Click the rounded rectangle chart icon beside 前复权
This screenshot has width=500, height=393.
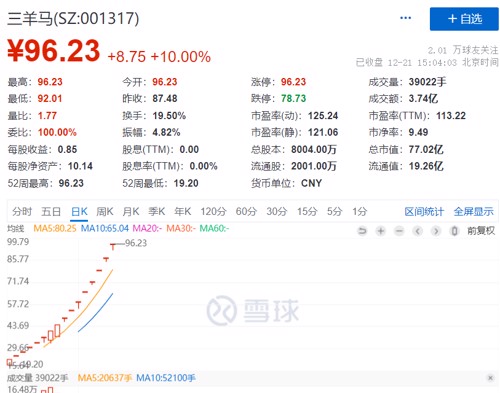point(454,231)
